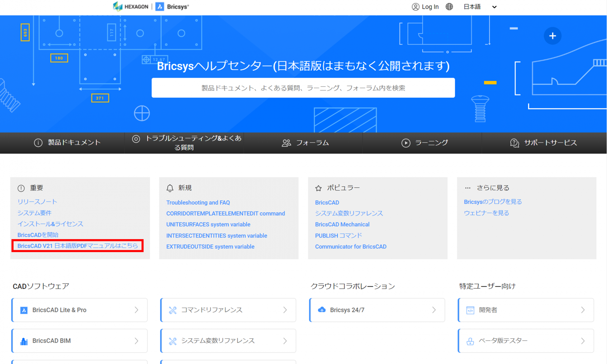This screenshot has width=607, height=364.
Task: Open the BricsCAD Lite & Pro card
Action: pyautogui.click(x=79, y=310)
